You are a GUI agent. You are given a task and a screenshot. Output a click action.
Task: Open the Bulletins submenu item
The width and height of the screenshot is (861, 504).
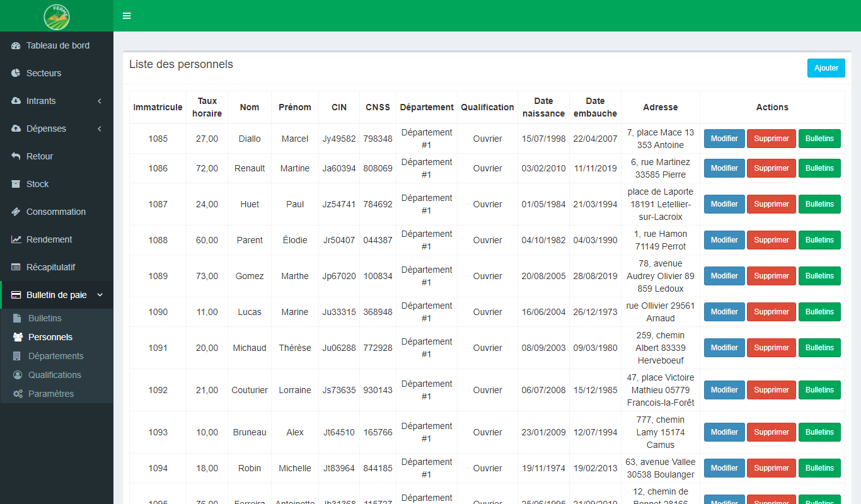pos(45,318)
